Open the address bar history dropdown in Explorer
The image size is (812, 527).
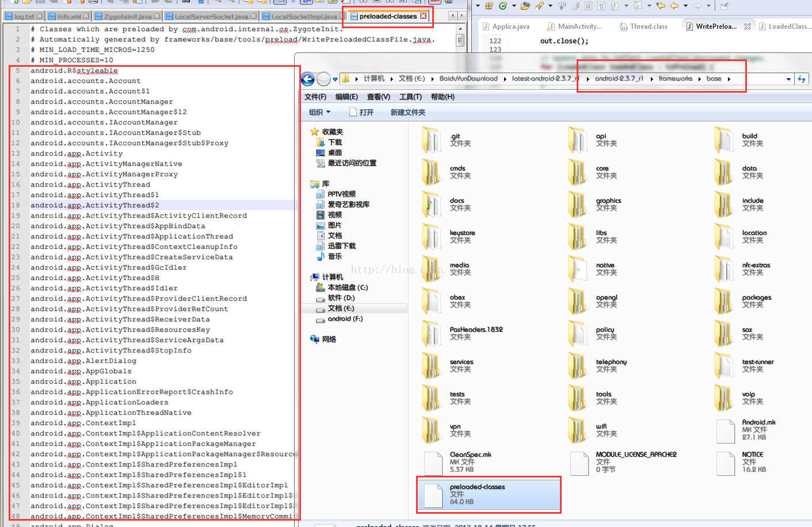tap(788, 79)
